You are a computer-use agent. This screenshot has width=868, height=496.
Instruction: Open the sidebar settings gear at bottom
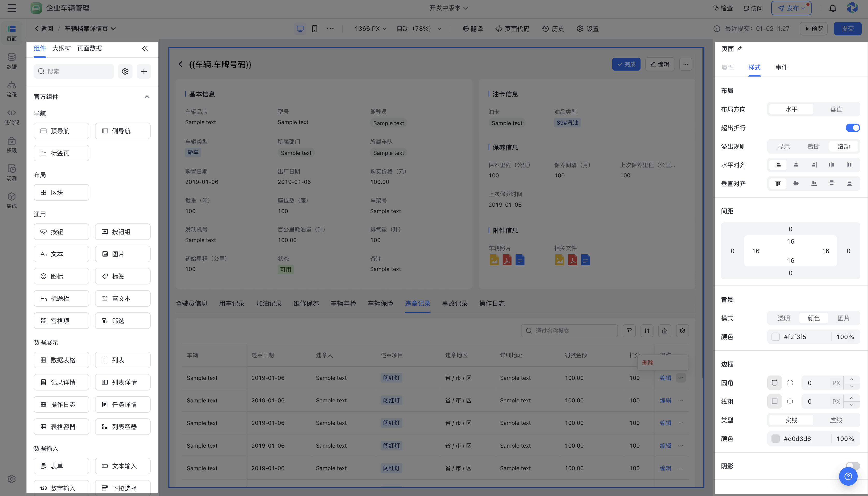[x=12, y=479]
